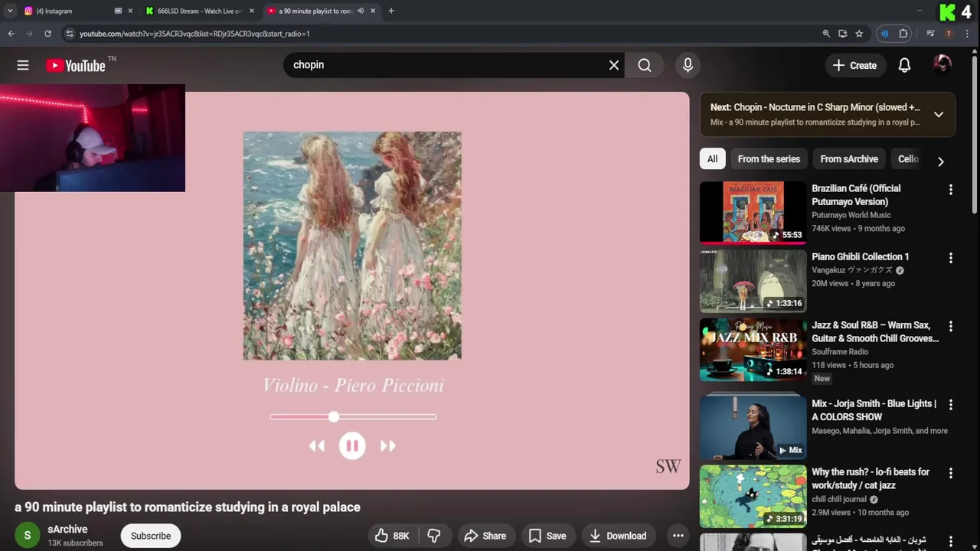Click the magnifier search button

pyautogui.click(x=645, y=65)
